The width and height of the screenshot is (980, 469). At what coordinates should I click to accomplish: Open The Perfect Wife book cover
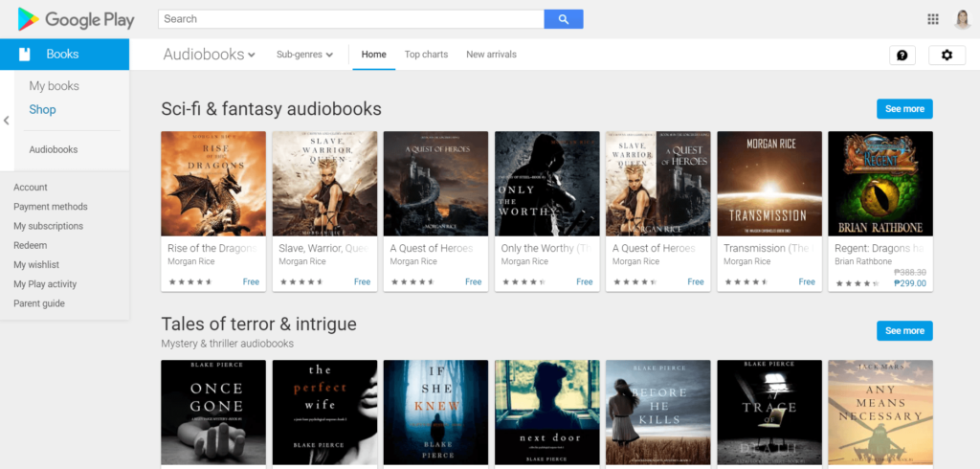(324, 413)
